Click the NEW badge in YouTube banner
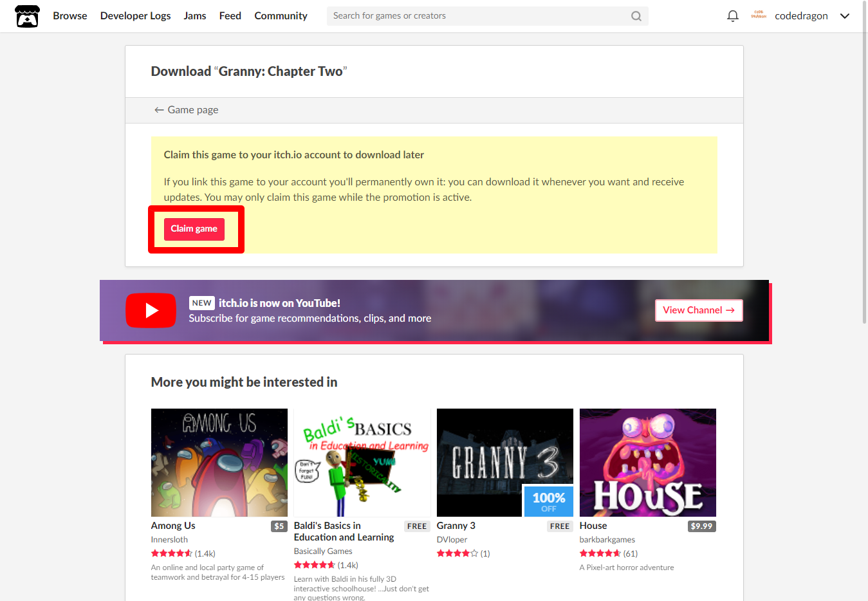The image size is (868, 601). point(201,303)
